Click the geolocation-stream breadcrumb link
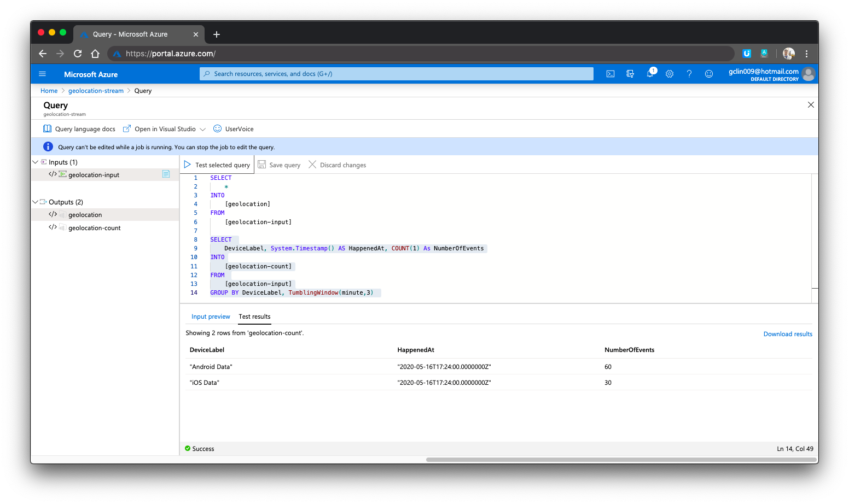Image resolution: width=849 pixels, height=504 pixels. click(x=96, y=90)
